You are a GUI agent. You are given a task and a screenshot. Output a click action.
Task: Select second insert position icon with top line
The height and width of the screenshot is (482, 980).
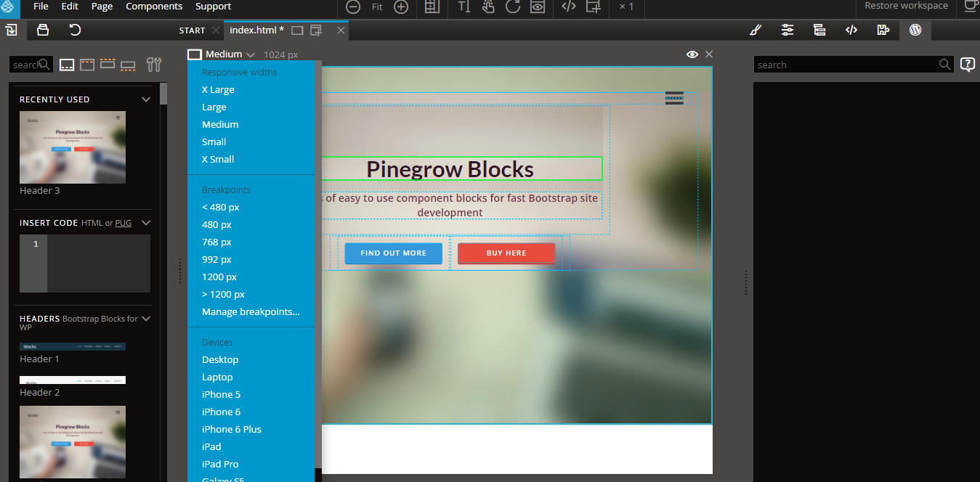click(87, 65)
